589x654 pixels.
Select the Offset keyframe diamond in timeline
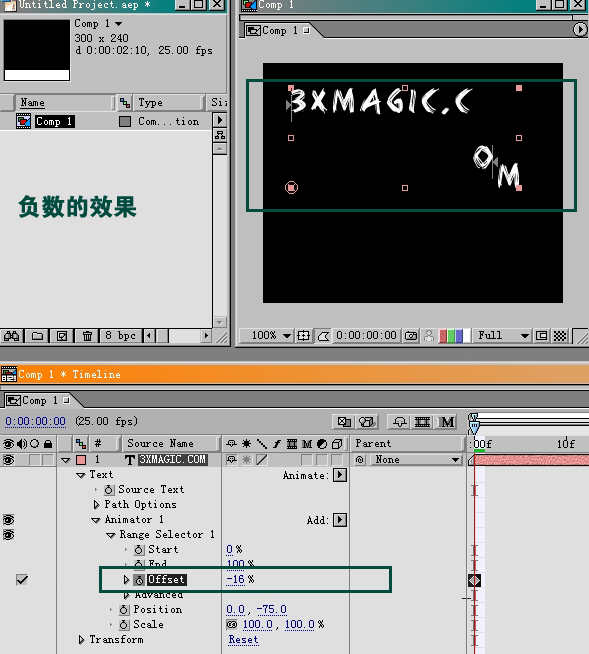474,580
